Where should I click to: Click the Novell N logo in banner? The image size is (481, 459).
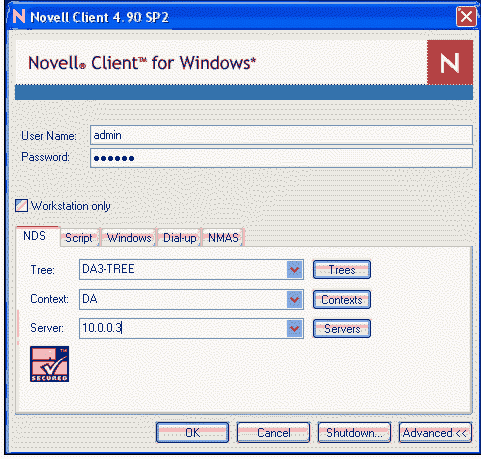[x=450, y=63]
